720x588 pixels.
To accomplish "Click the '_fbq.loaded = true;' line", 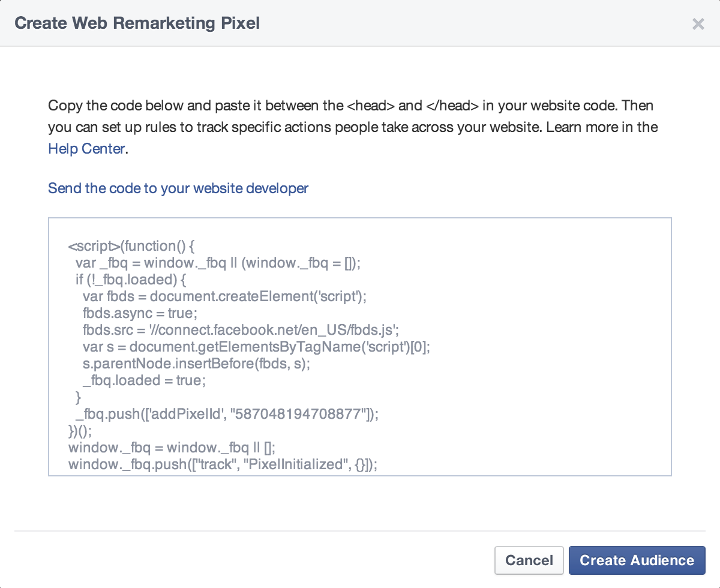I will coord(144,380).
